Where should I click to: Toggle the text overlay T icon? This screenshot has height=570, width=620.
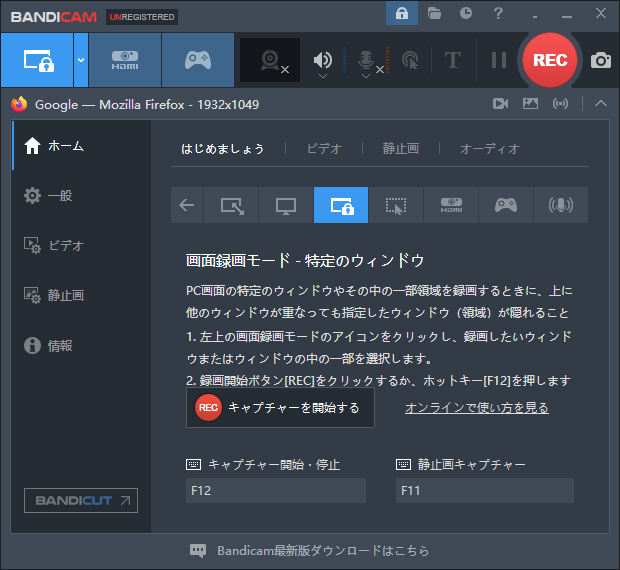(x=453, y=60)
